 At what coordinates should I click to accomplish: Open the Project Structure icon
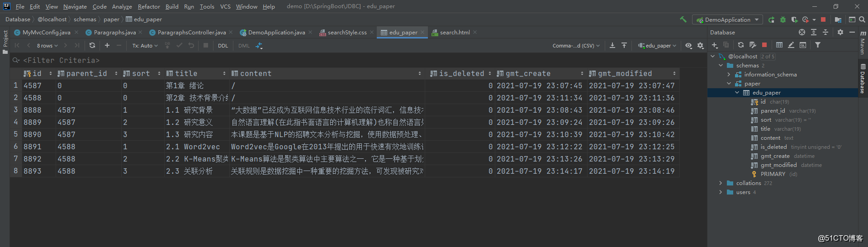coord(838,19)
